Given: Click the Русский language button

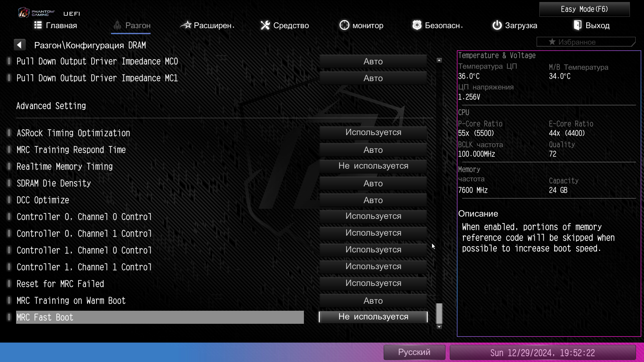Looking at the screenshot, I should pyautogui.click(x=414, y=352).
